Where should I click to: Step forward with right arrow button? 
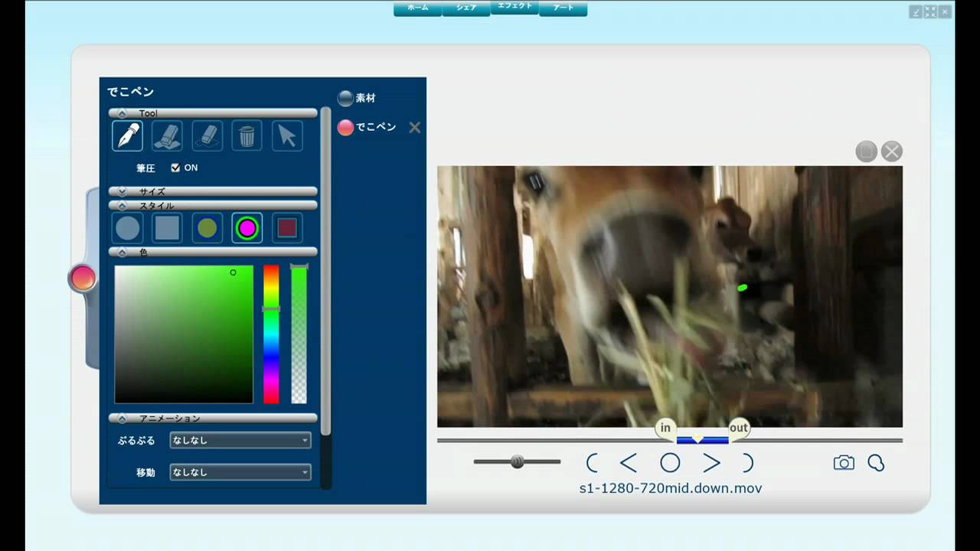click(712, 462)
